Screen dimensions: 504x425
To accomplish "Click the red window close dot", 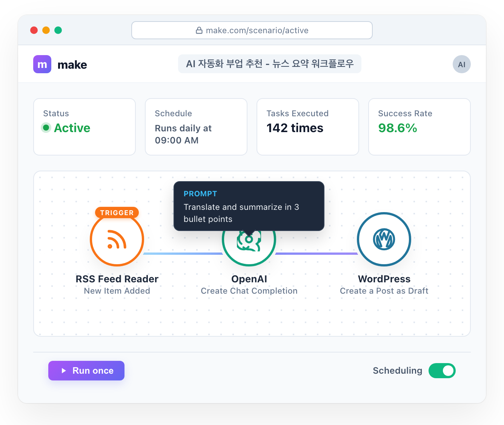I will coord(34,30).
